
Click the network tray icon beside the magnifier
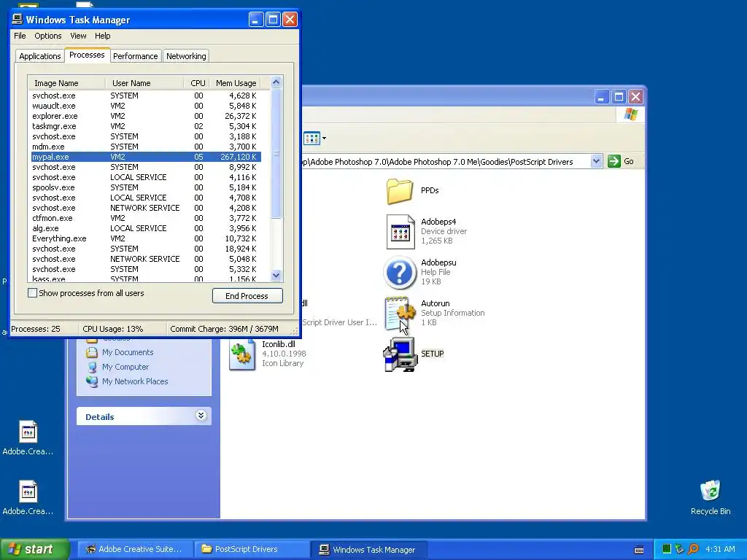coord(680,549)
